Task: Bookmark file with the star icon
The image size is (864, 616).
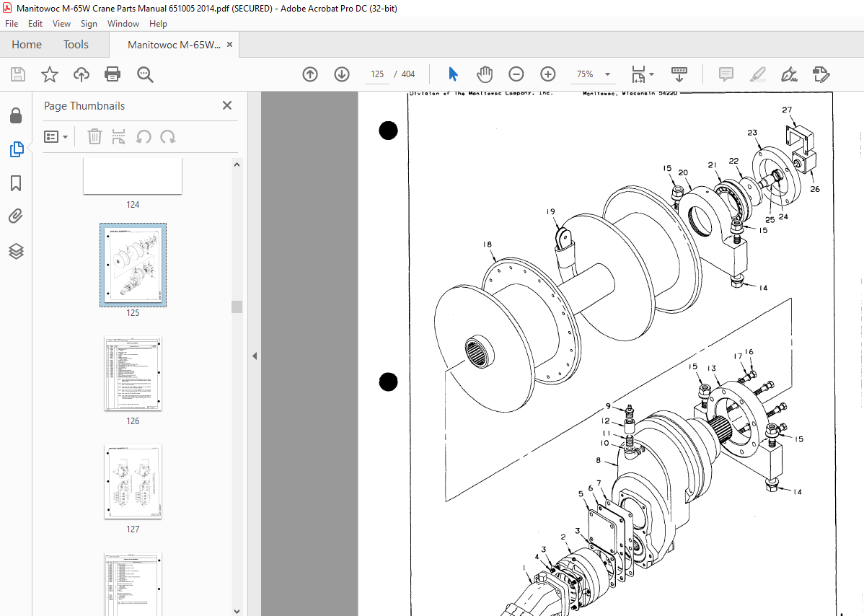Action: pyautogui.click(x=50, y=74)
